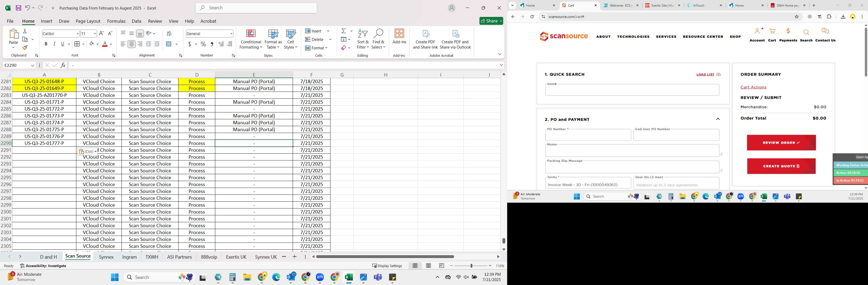Click the Insert Function fx icon
The height and width of the screenshot is (285, 868).
(63, 65)
